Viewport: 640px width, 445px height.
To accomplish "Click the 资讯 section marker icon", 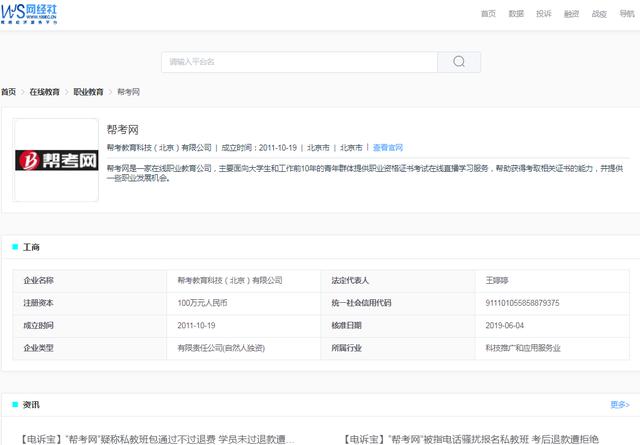I will pyautogui.click(x=14, y=404).
